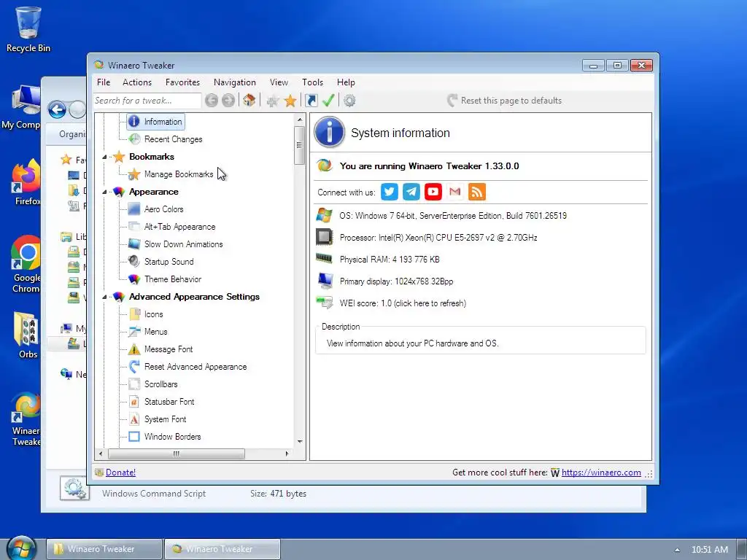The image size is (747, 560).
Task: Click the Back navigation toolbar arrow
Action: click(211, 101)
